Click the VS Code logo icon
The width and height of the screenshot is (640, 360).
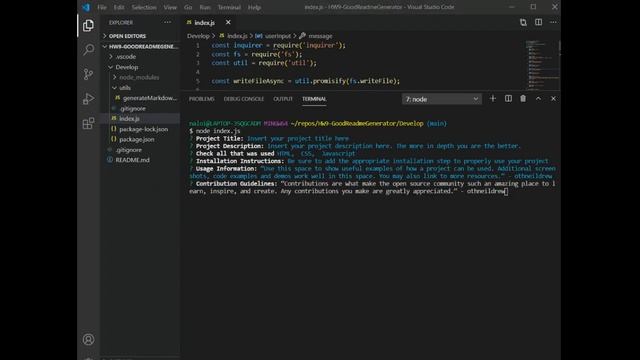(86, 7)
